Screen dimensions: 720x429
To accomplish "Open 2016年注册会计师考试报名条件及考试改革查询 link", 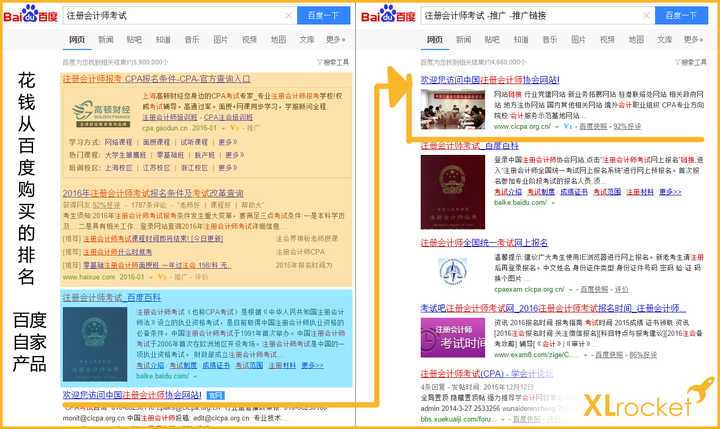I will pyautogui.click(x=153, y=193).
